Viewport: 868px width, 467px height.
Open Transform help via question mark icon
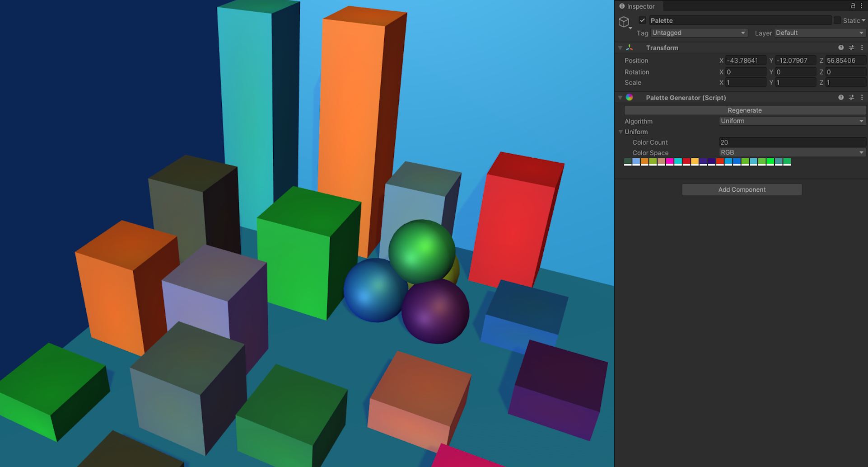coord(841,47)
